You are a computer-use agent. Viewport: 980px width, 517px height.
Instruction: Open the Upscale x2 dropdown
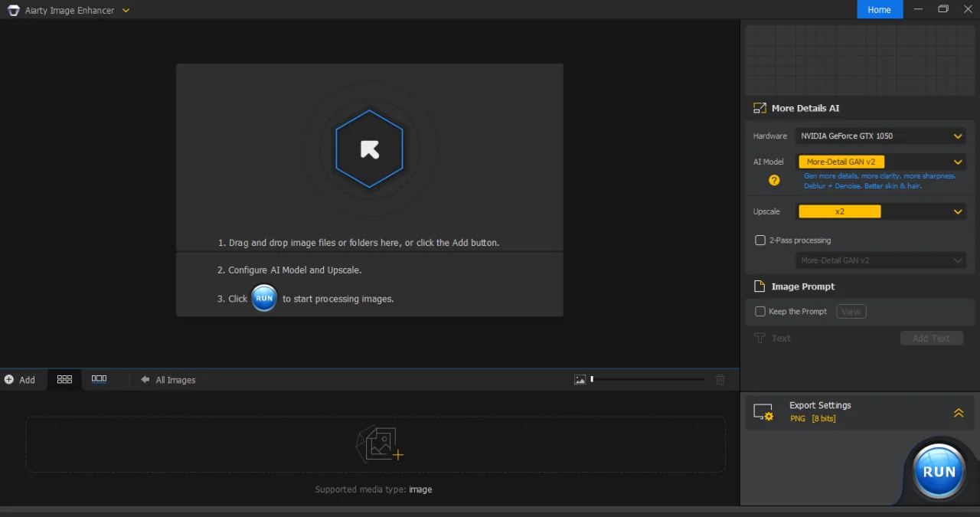tap(880, 211)
